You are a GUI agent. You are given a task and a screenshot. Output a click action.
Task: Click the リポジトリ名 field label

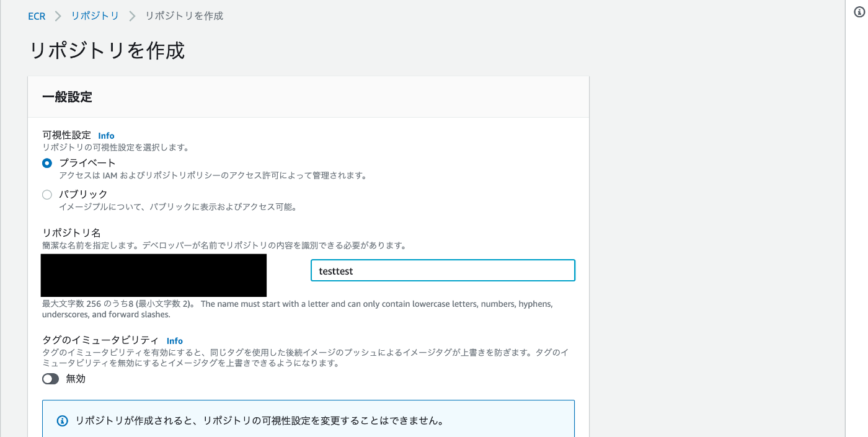(71, 232)
